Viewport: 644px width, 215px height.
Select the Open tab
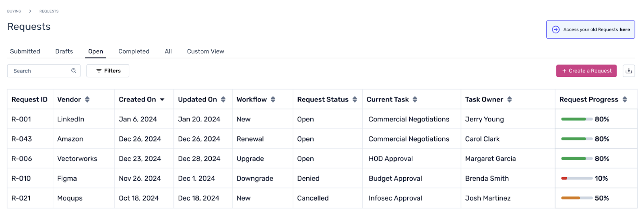pyautogui.click(x=96, y=52)
